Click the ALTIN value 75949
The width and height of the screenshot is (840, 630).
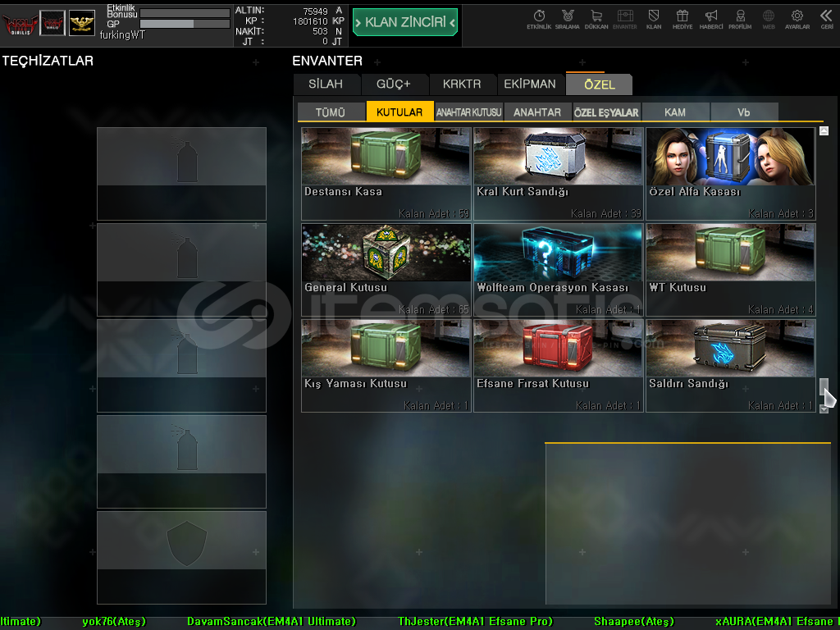[x=316, y=11]
